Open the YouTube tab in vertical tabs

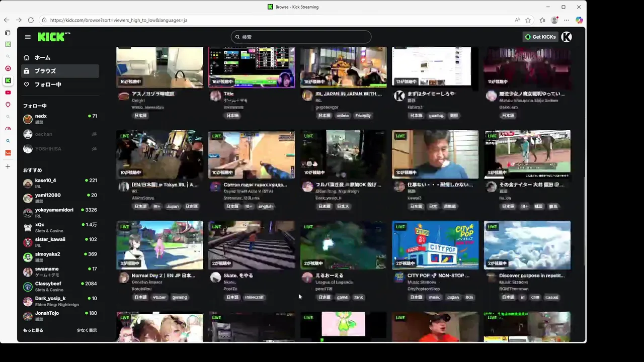click(8, 93)
